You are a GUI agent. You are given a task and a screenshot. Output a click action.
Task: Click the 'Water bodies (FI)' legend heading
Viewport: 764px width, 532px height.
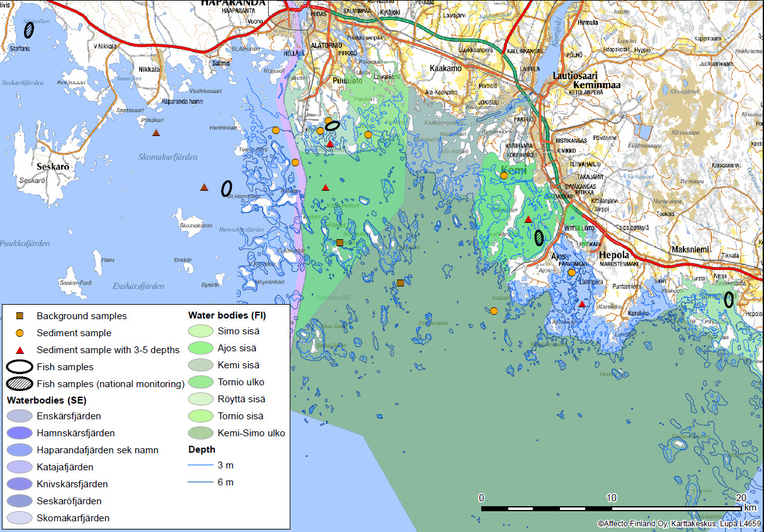[227, 315]
